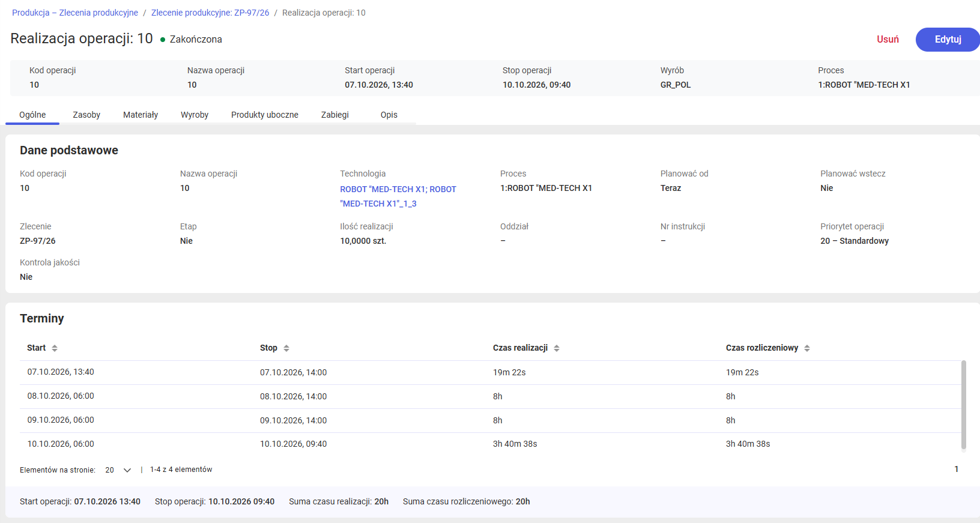Click the 07.10.2026, 14:00 stop cell

point(294,373)
